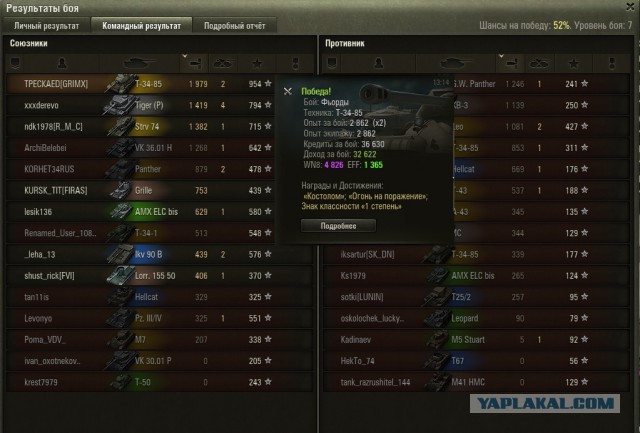
Task: Sort enemies by experience star icon
Action: click(x=573, y=63)
